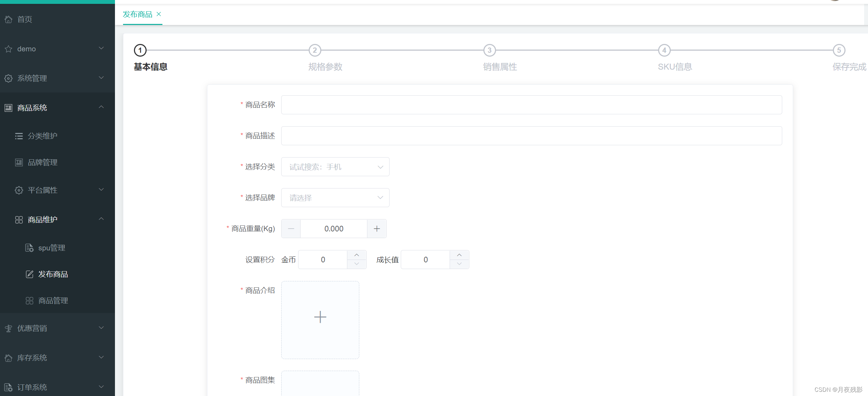Click the 订单系统 icon
Screen dimensions: 868x396
pos(8,387)
